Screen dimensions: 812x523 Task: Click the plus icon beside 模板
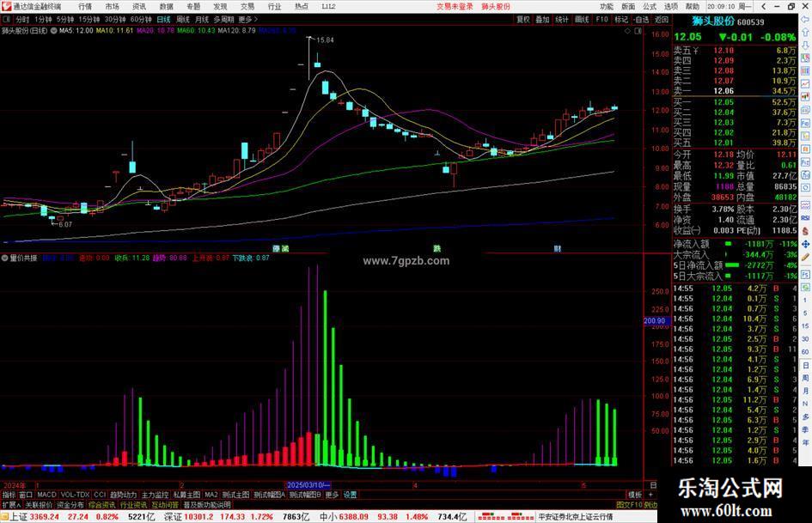(650, 495)
